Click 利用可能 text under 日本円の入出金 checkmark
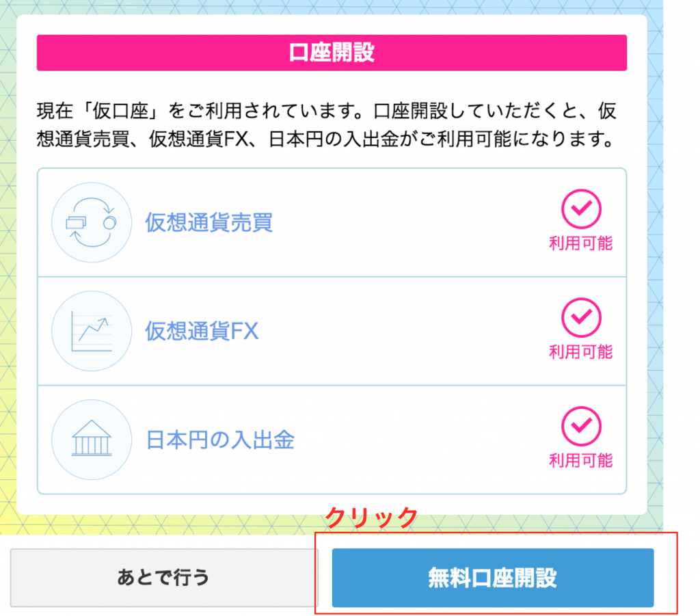 click(x=581, y=460)
